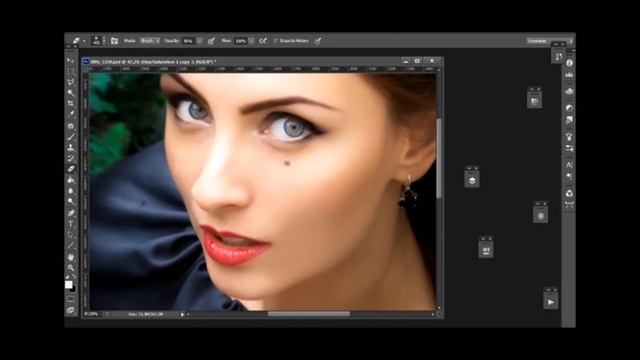640x360 pixels.
Task: Select the Horizontal Type tool
Action: pyautogui.click(x=71, y=224)
